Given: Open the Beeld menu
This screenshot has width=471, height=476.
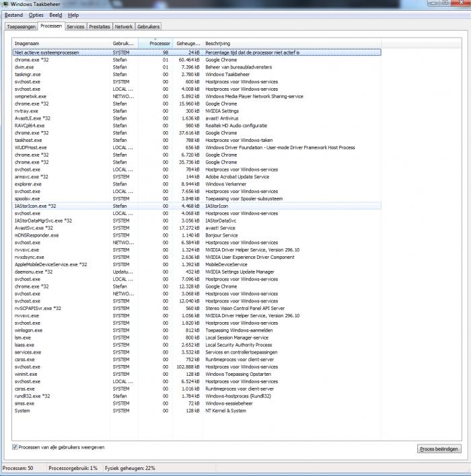Looking at the screenshot, I should [x=56, y=15].
